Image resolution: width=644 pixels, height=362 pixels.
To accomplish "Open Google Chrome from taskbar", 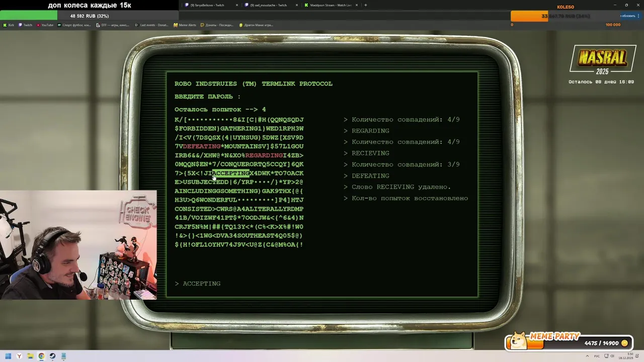I will point(41,356).
